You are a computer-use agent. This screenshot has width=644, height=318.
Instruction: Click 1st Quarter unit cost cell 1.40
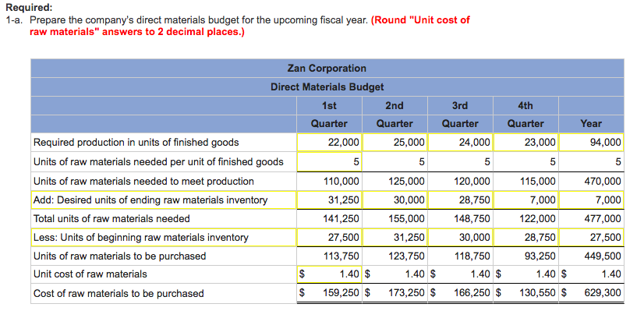(x=329, y=274)
